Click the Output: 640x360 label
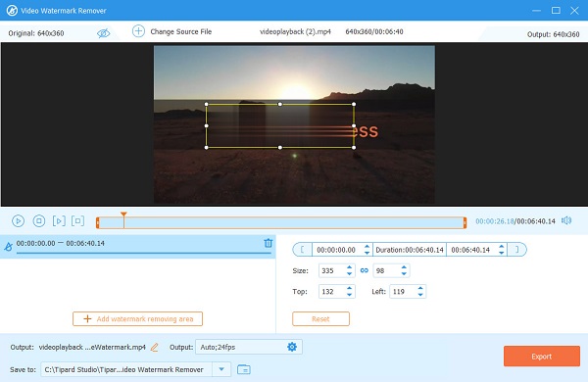The width and height of the screenshot is (588, 382). click(x=553, y=34)
